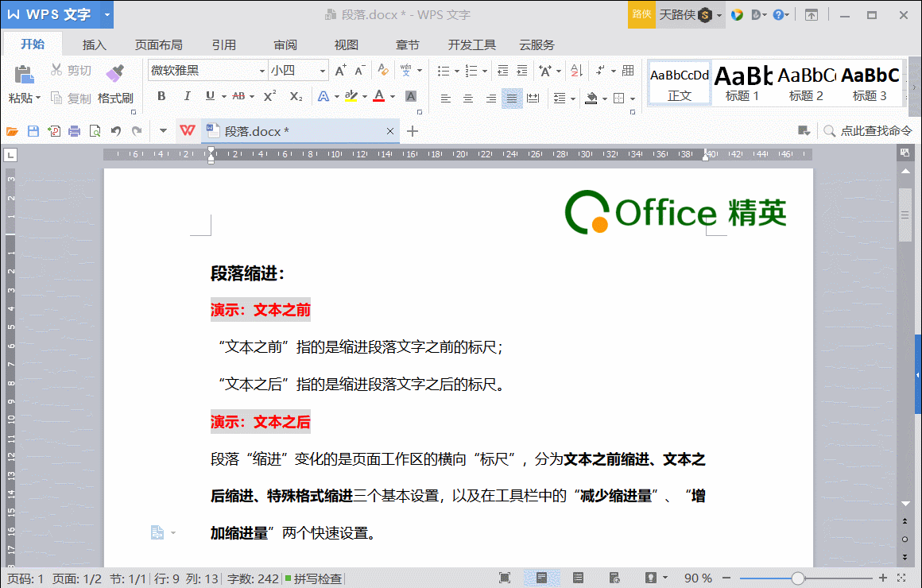Viewport: 922px width, 588px height.
Task: Apply the 正文 style
Action: coord(680,83)
